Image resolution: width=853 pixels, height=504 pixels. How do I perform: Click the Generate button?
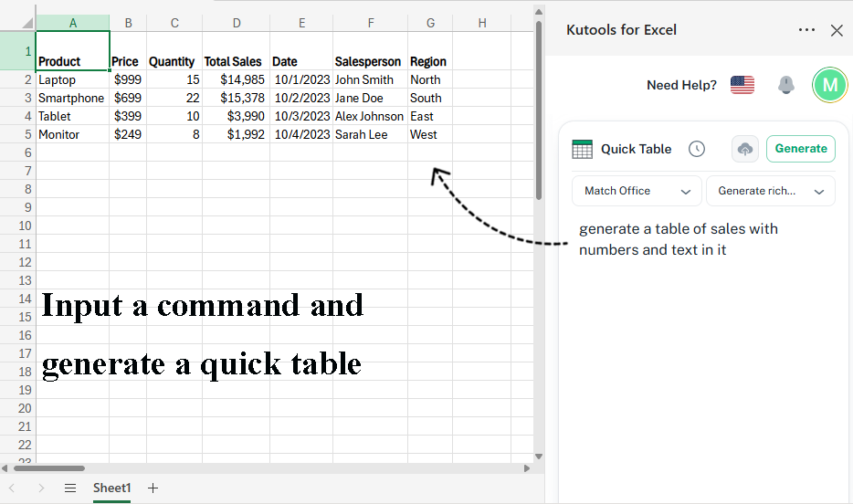coord(801,149)
